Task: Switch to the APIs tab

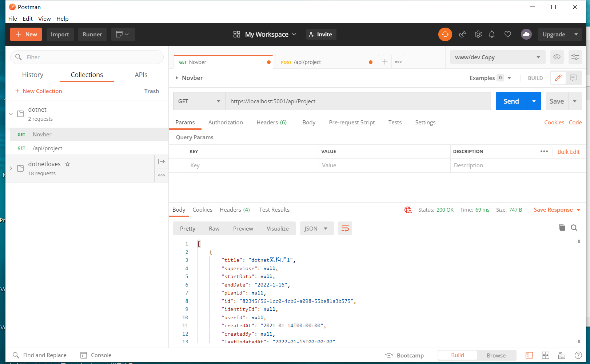Action: click(x=141, y=75)
